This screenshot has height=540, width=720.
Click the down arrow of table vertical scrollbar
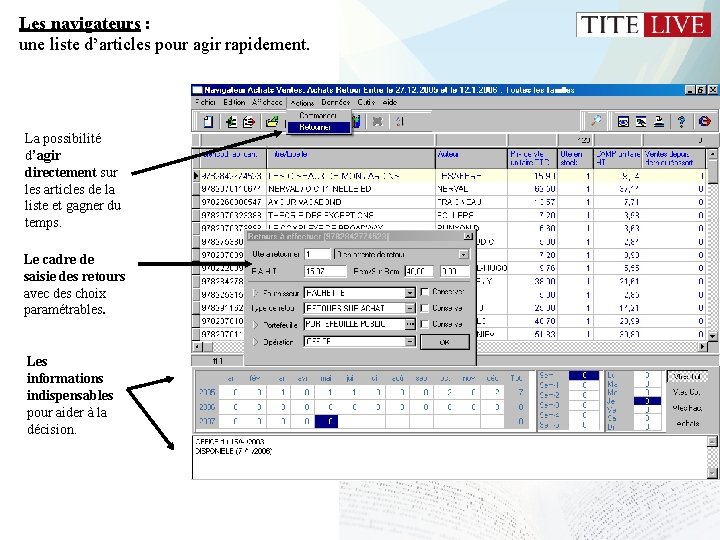[712, 336]
